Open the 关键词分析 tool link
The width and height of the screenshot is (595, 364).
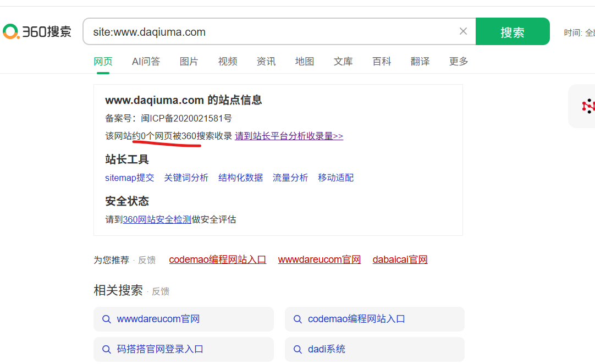pyautogui.click(x=186, y=178)
